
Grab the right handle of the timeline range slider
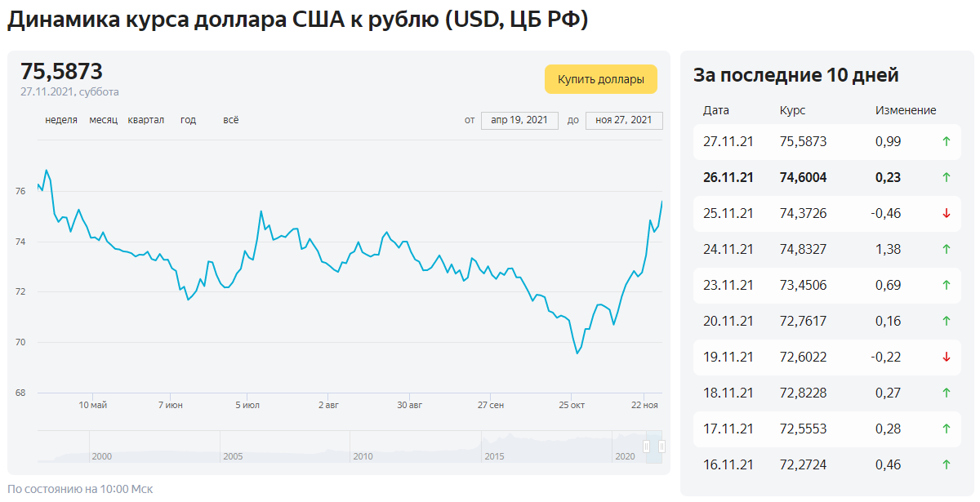(x=661, y=446)
